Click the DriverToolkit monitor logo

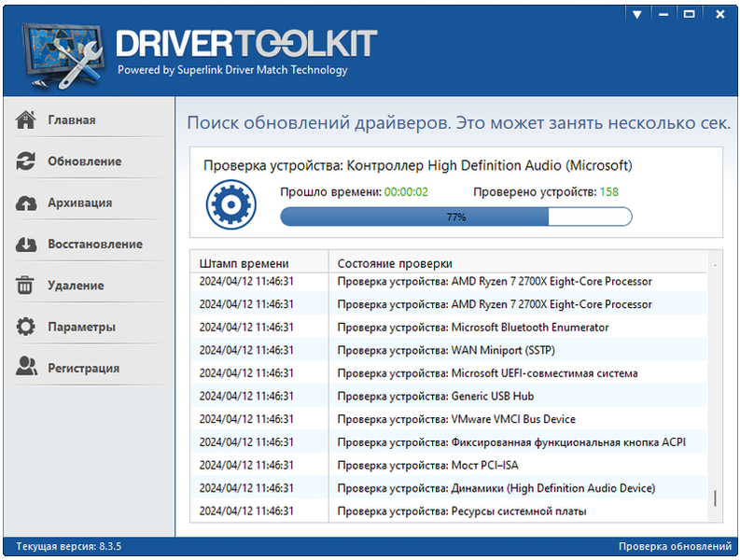pyautogui.click(x=63, y=56)
